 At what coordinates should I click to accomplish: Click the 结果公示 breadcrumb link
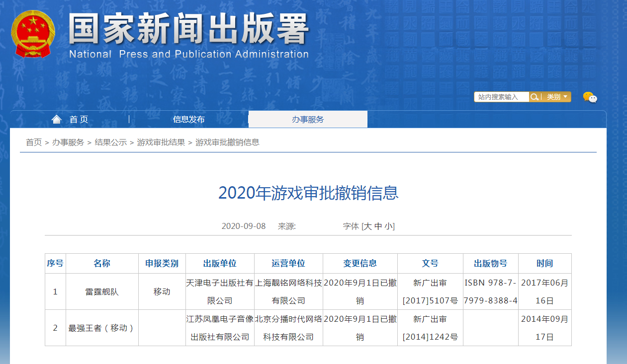[x=111, y=142]
